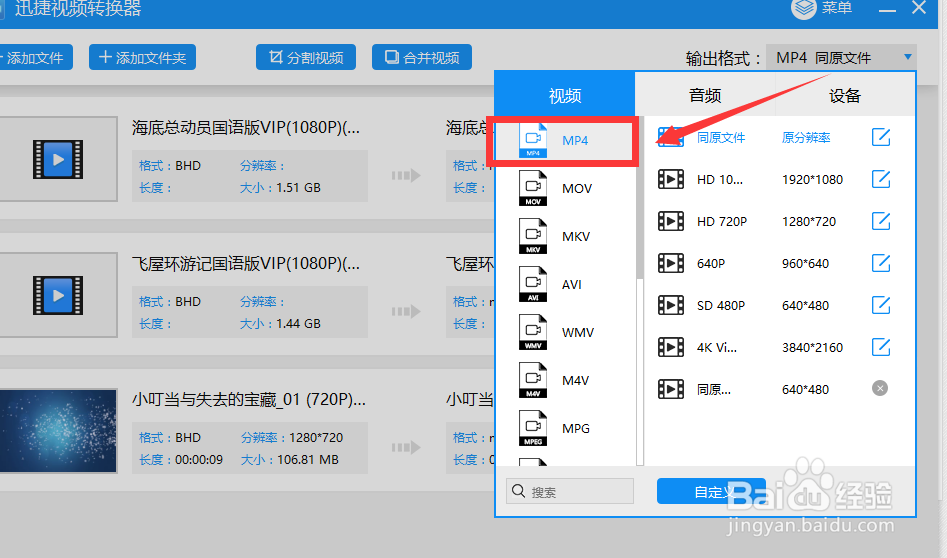This screenshot has width=947, height=558.
Task: Select the SD 480P resolution row
Action: coord(774,306)
